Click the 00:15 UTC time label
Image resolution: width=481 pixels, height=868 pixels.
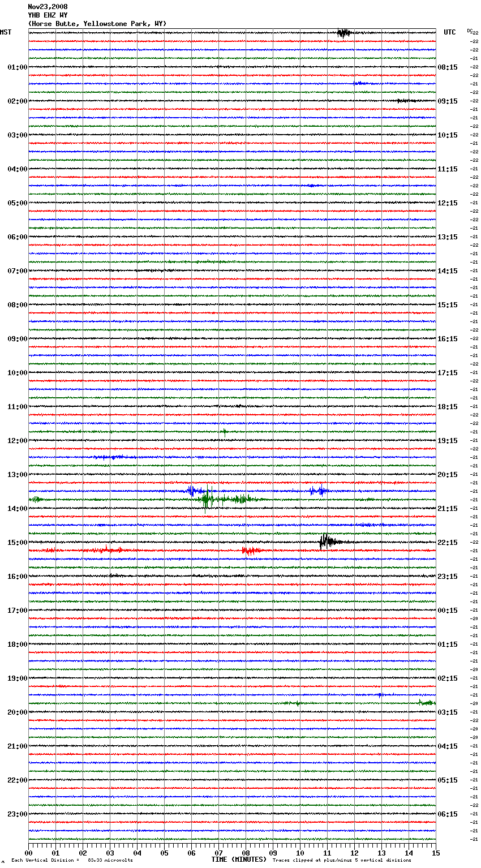[x=448, y=611]
